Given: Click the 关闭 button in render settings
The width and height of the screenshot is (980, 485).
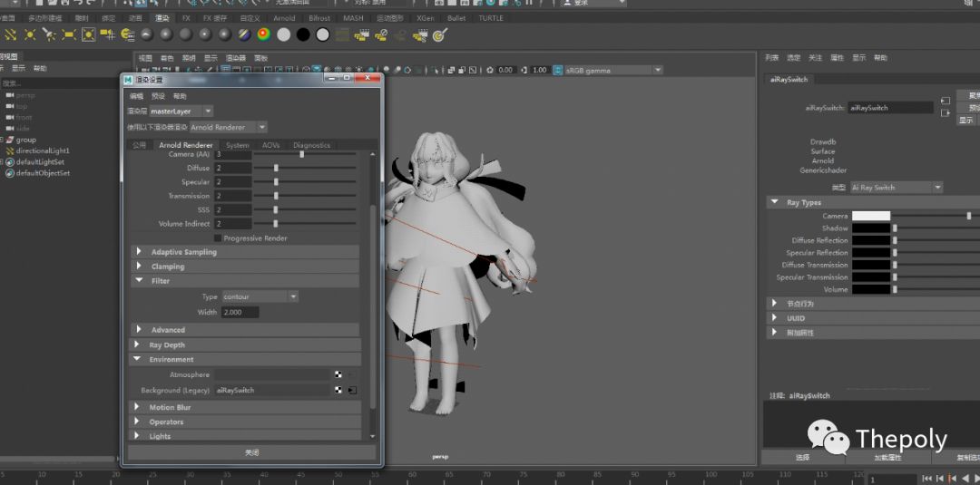Looking at the screenshot, I should (x=251, y=452).
